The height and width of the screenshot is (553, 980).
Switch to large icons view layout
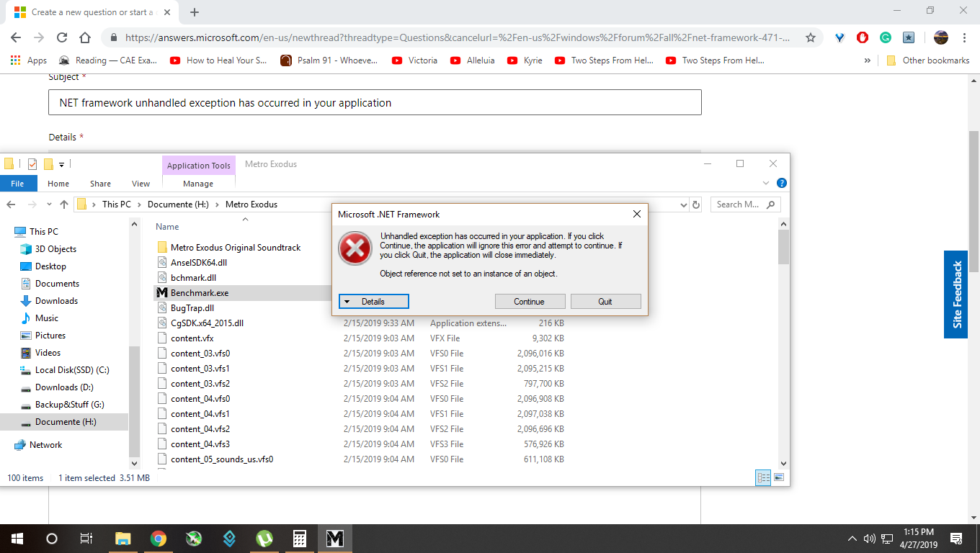[778, 477]
